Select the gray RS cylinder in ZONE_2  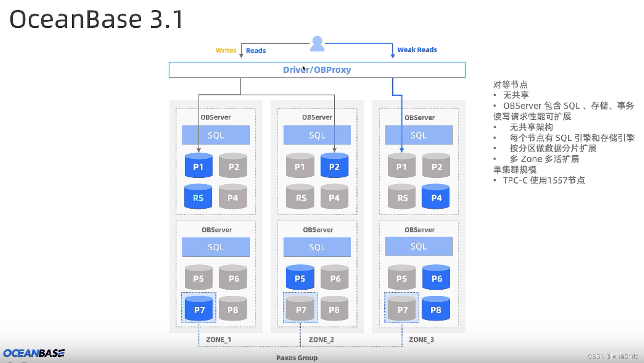(300, 196)
